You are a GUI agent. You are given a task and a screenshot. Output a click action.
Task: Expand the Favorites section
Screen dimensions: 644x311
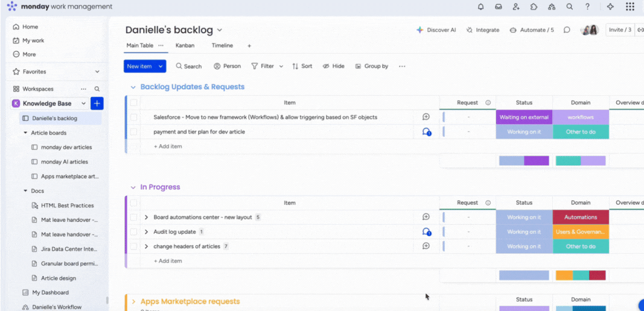(97, 71)
